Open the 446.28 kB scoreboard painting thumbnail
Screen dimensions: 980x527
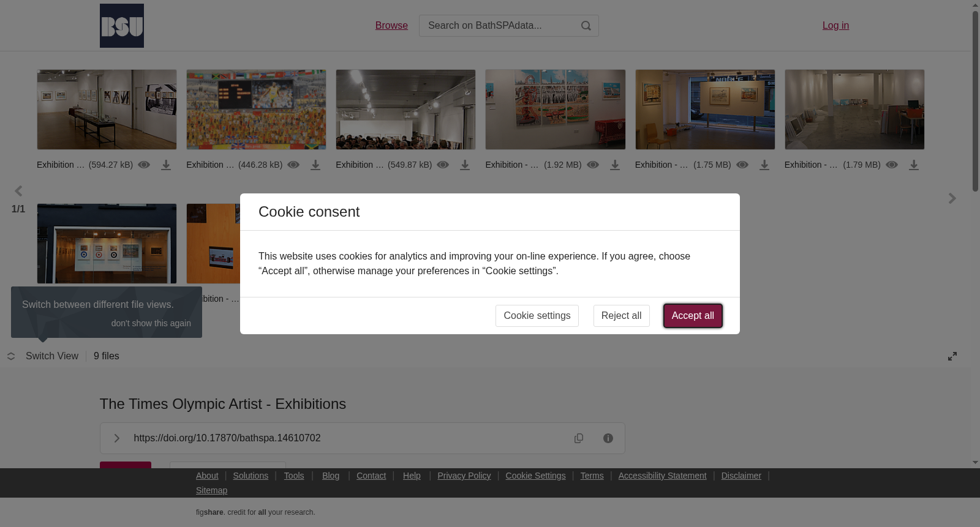[256, 110]
